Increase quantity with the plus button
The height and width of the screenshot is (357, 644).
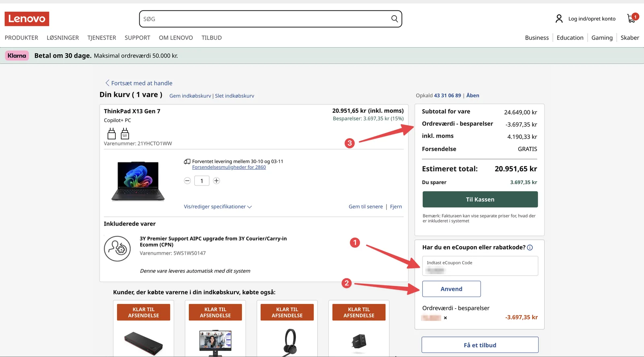point(217,181)
